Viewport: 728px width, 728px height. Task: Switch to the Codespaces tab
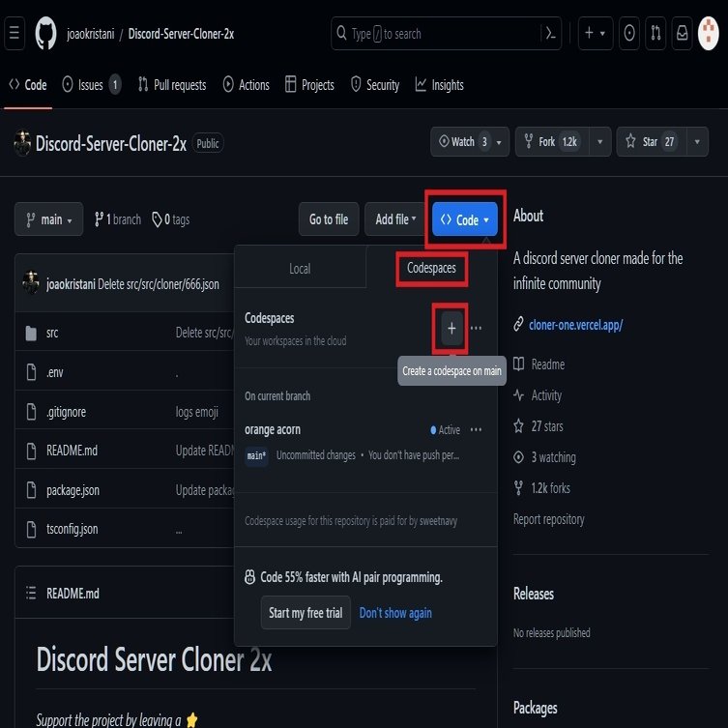click(431, 268)
